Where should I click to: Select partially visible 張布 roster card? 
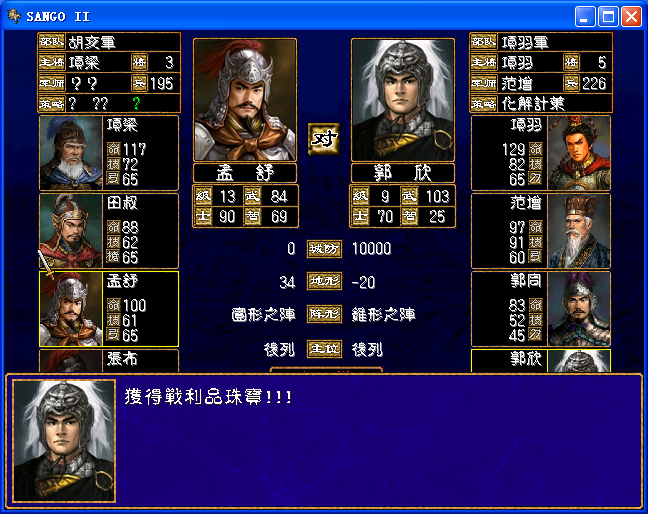(x=109, y=361)
